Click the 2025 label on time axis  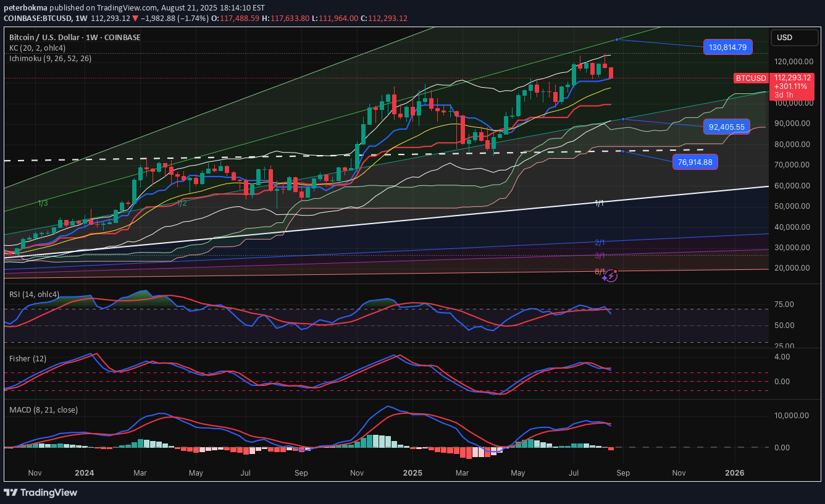click(x=412, y=473)
